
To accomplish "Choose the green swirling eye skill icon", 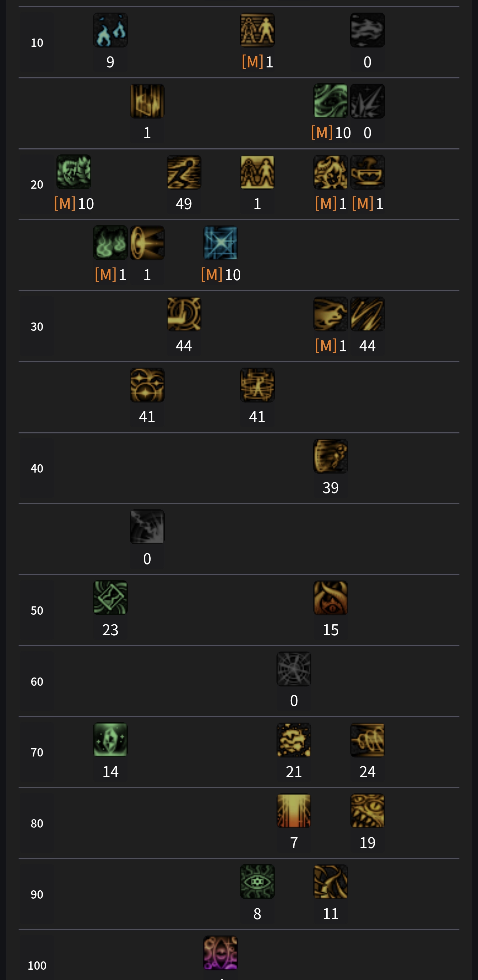I will (331, 101).
